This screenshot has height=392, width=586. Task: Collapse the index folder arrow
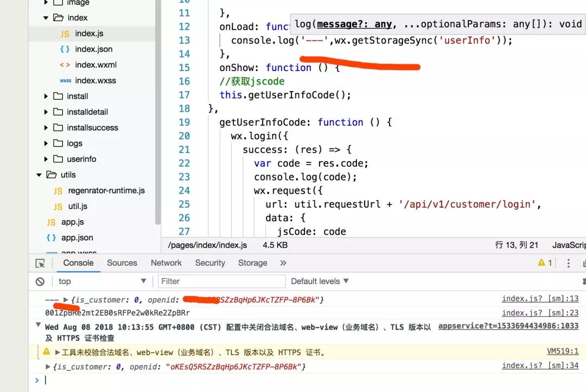point(46,18)
